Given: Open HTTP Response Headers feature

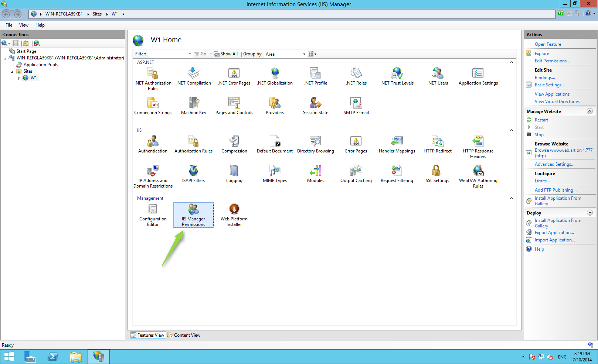Looking at the screenshot, I should [478, 147].
